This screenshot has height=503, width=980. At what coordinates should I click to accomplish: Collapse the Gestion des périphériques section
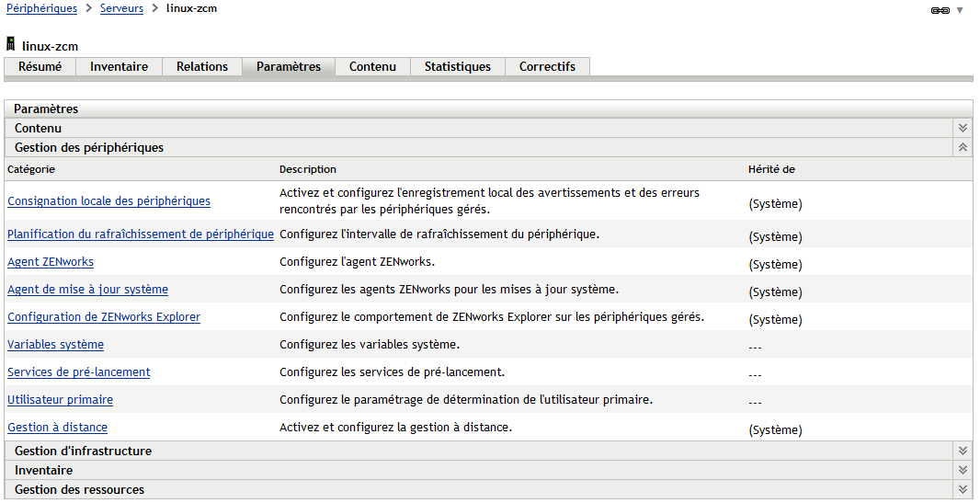pyautogui.click(x=963, y=147)
